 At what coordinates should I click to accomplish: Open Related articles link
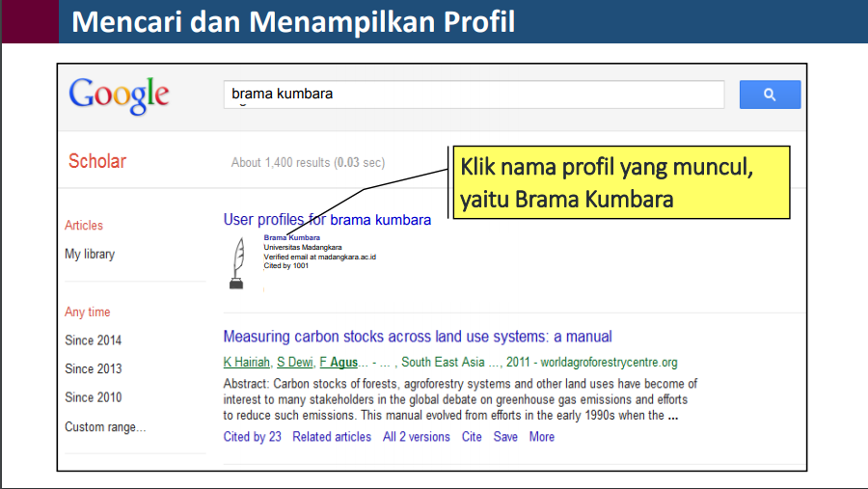(x=332, y=437)
